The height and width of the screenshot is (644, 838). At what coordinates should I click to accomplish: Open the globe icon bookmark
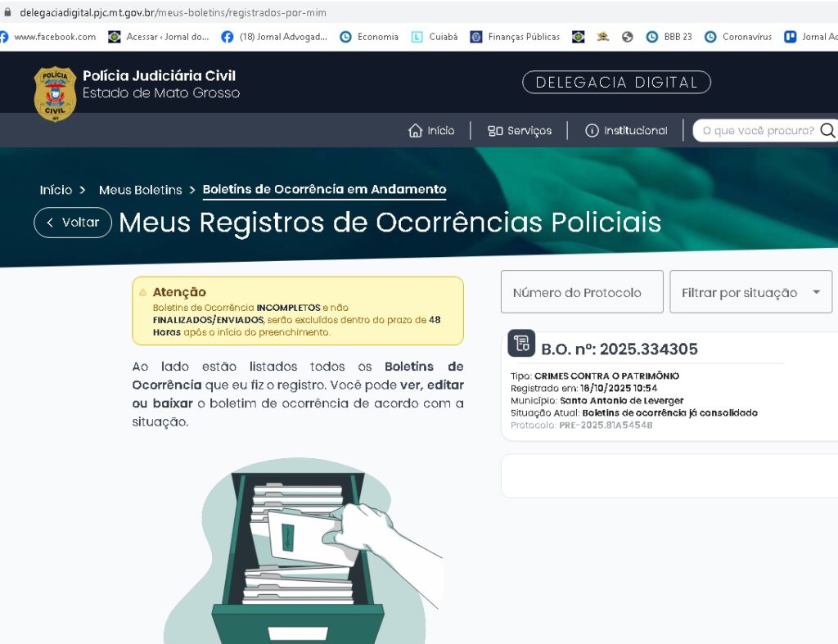[x=628, y=37]
